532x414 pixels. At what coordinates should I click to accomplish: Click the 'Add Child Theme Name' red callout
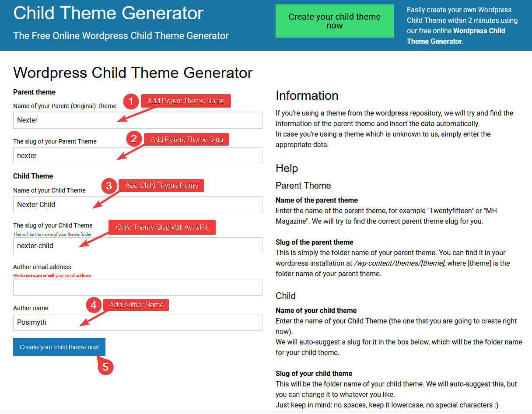tap(161, 185)
